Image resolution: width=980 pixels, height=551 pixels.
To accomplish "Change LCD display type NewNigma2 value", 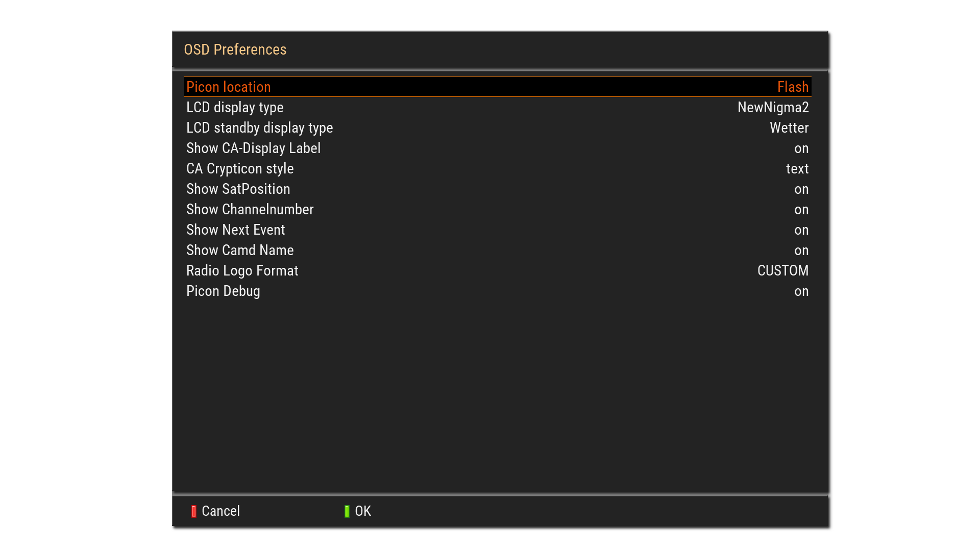I will [x=773, y=108].
